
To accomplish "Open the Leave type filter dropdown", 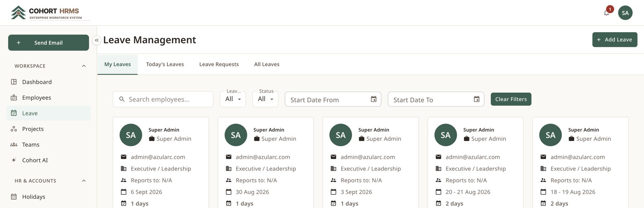I will pos(233,99).
